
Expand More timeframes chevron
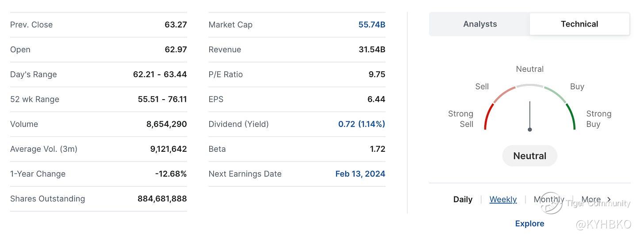click(609, 200)
